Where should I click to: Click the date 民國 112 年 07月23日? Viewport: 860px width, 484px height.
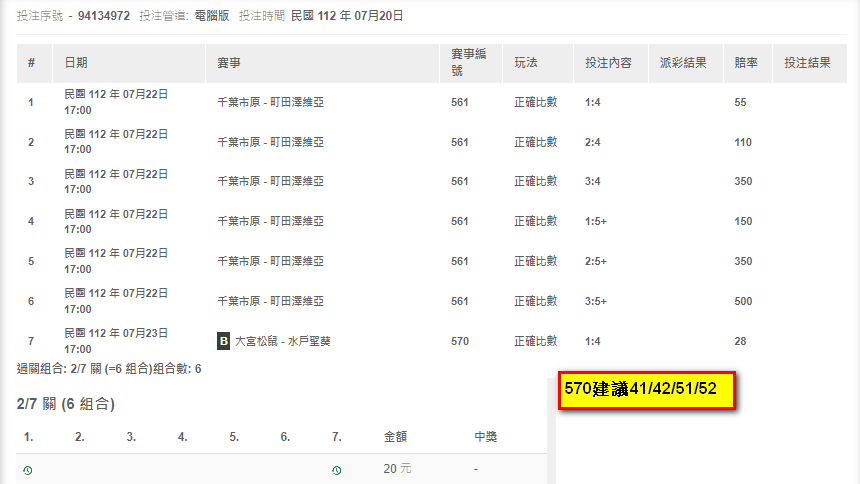coord(116,333)
